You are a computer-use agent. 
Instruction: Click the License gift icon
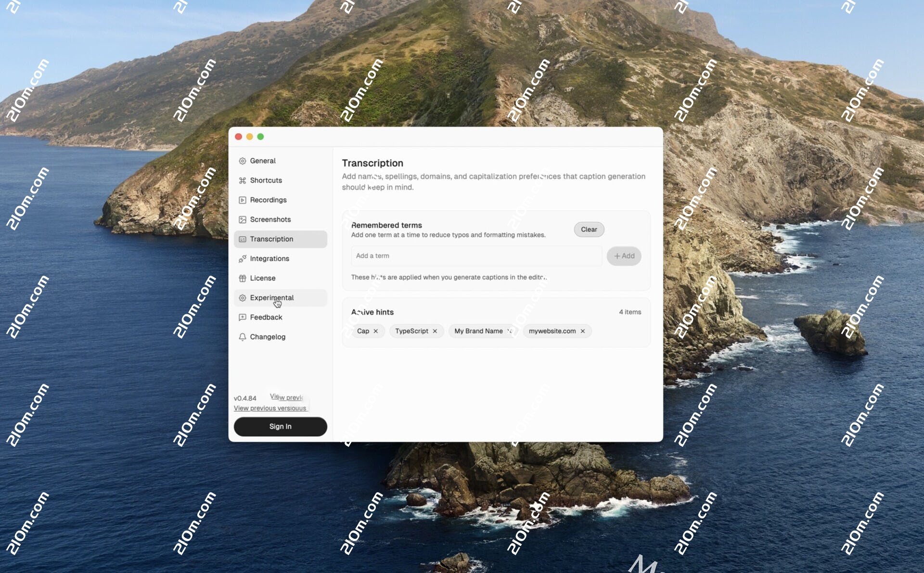(243, 278)
